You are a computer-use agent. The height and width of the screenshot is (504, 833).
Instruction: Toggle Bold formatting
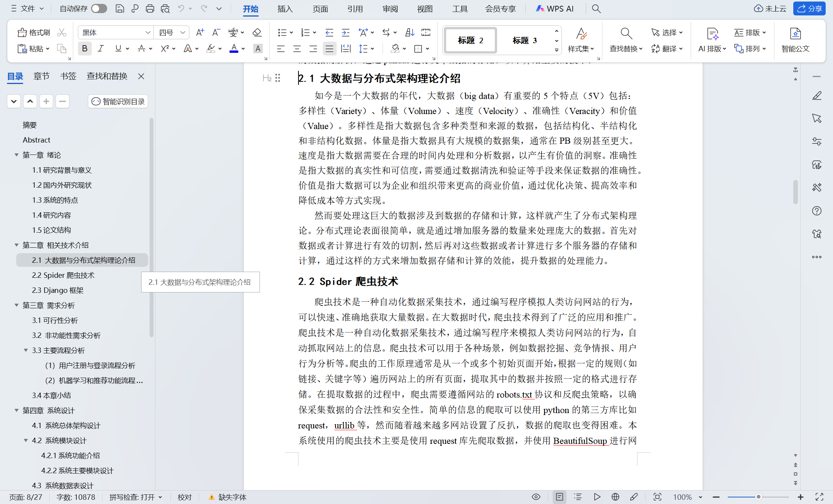(x=84, y=49)
